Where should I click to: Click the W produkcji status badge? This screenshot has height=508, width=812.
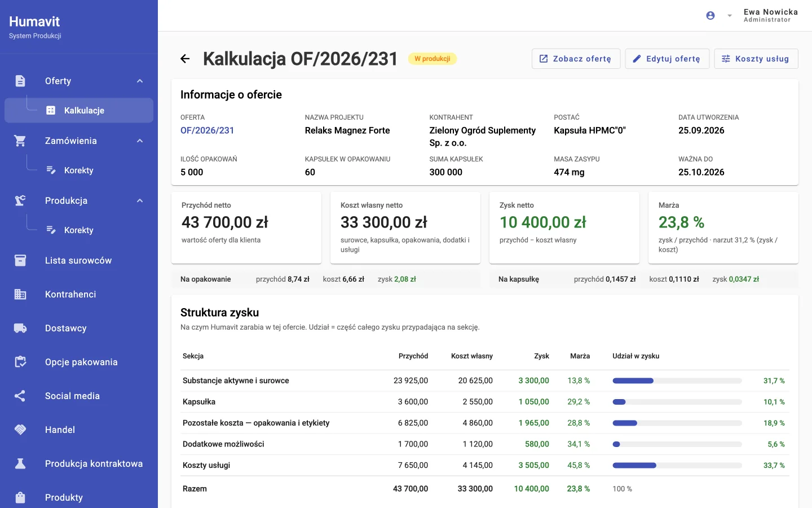[433, 59]
